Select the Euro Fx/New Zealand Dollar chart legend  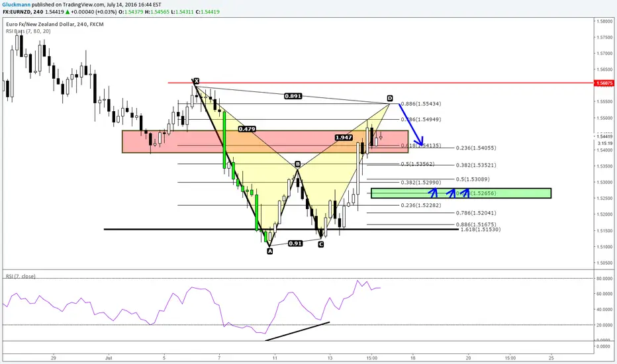click(55, 24)
